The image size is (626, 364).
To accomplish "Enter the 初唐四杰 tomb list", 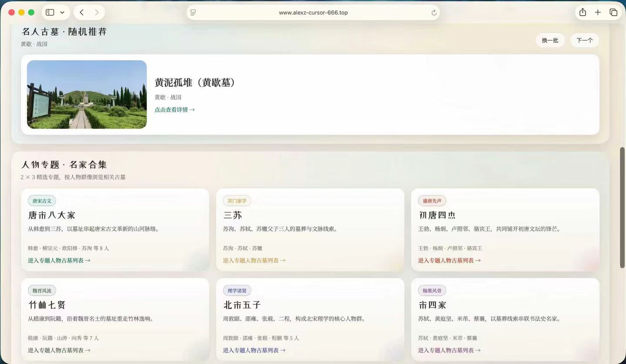I will click(x=449, y=260).
